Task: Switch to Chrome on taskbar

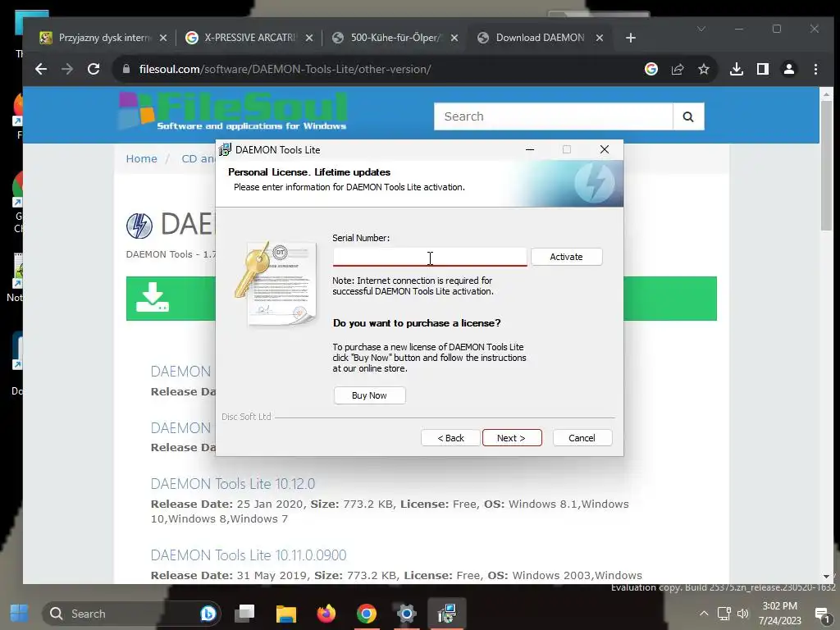Action: click(x=367, y=614)
